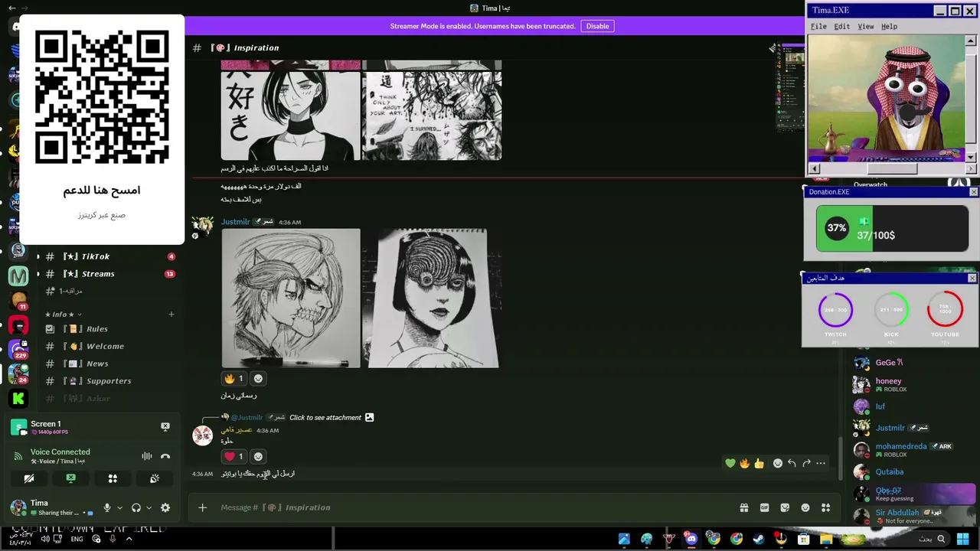The image size is (980, 551).
Task: Go back with the navigation arrow
Action: (11, 8)
